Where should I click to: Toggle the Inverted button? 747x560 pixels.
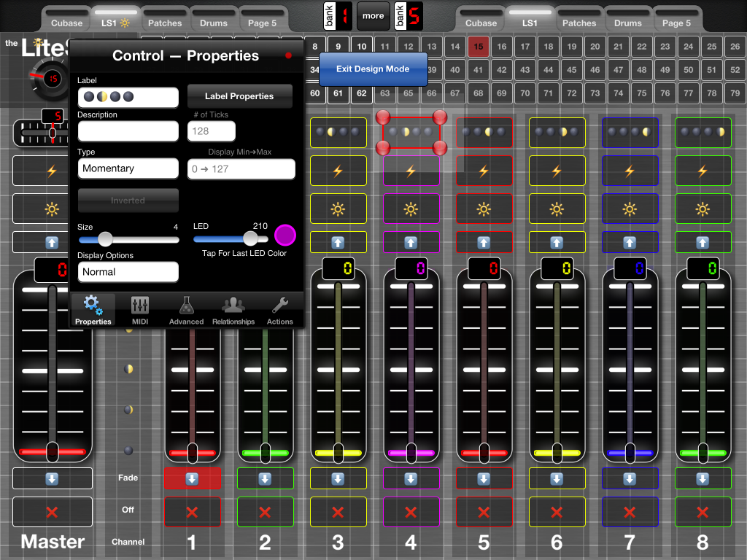click(128, 201)
